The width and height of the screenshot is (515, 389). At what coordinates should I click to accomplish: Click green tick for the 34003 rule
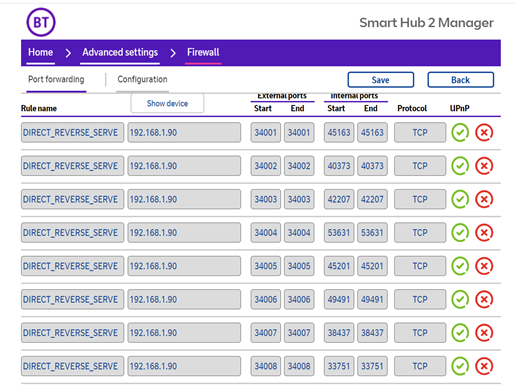(460, 199)
